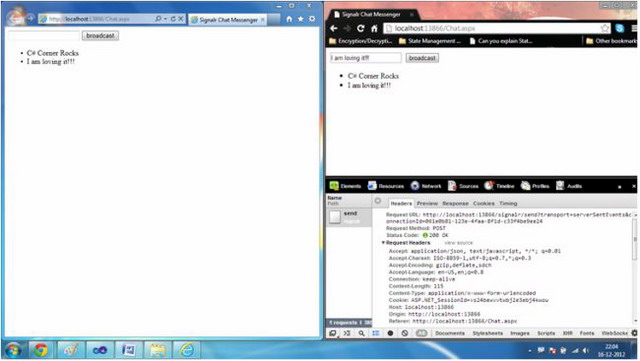Switch to the Network panel icon
This screenshot has height=361, width=640.
coord(415,186)
